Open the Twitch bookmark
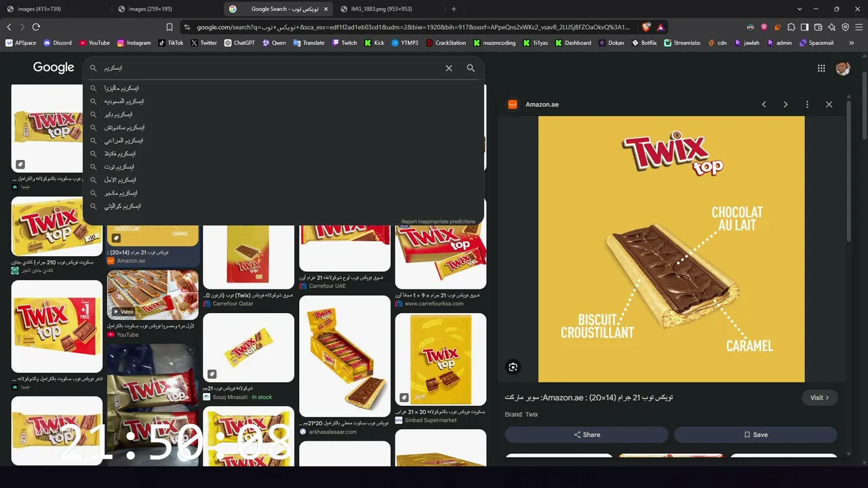The width and height of the screenshot is (868, 488). pos(344,43)
